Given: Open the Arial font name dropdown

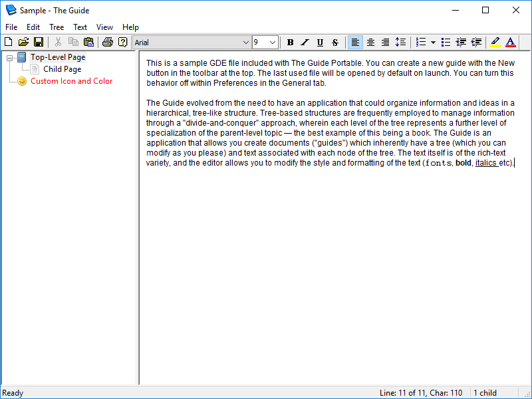Looking at the screenshot, I should 245,43.
